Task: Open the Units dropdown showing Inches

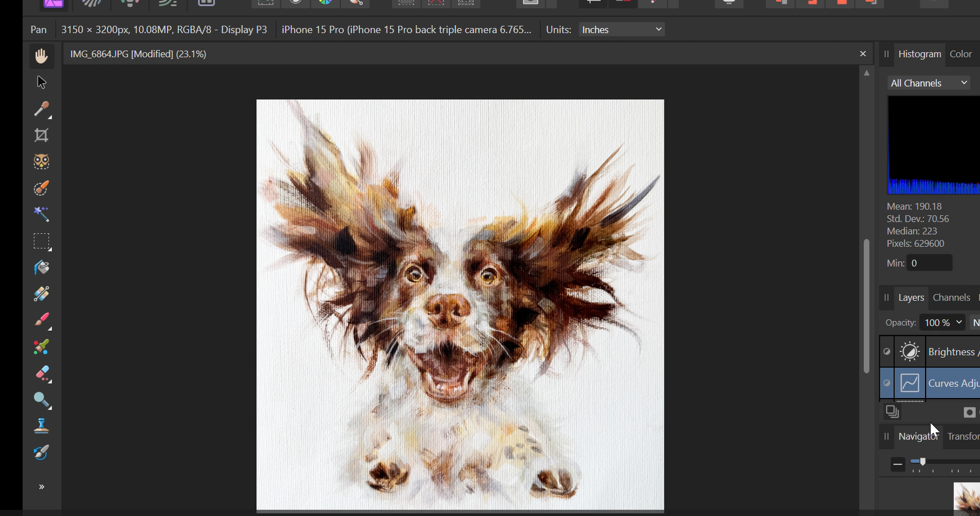Action: pyautogui.click(x=622, y=29)
